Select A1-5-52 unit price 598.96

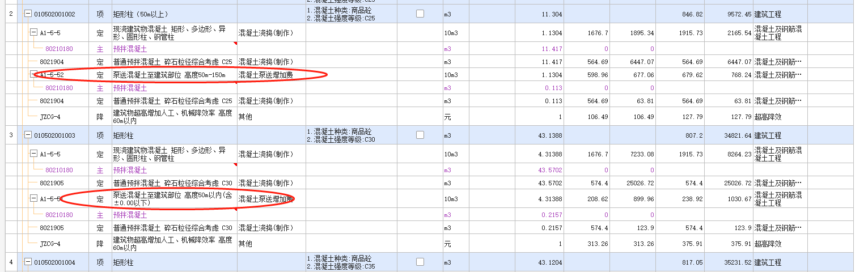click(587, 75)
